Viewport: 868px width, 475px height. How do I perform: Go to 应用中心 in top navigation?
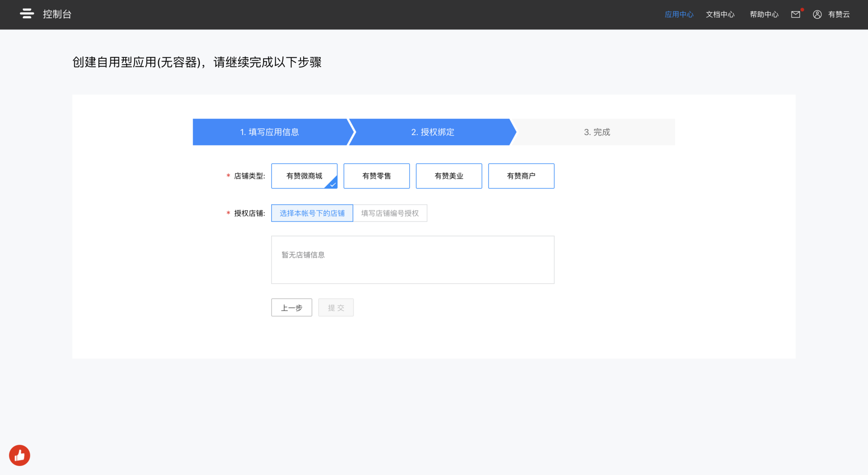tap(679, 14)
